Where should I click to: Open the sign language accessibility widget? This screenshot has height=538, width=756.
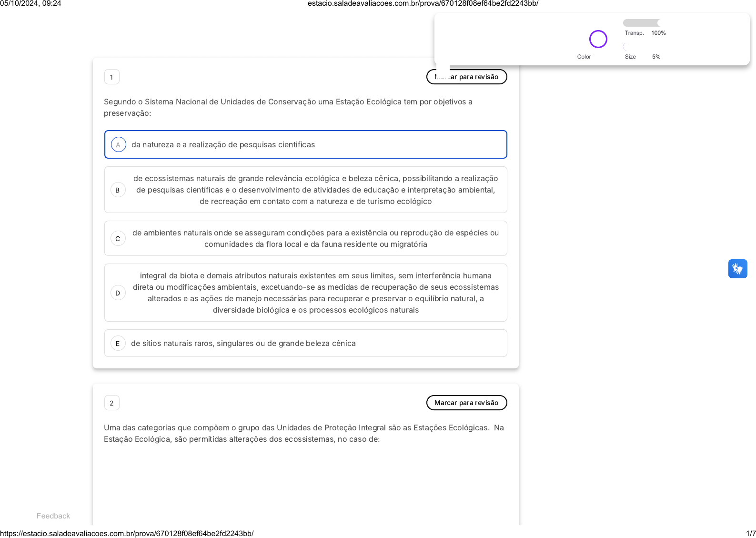click(737, 269)
